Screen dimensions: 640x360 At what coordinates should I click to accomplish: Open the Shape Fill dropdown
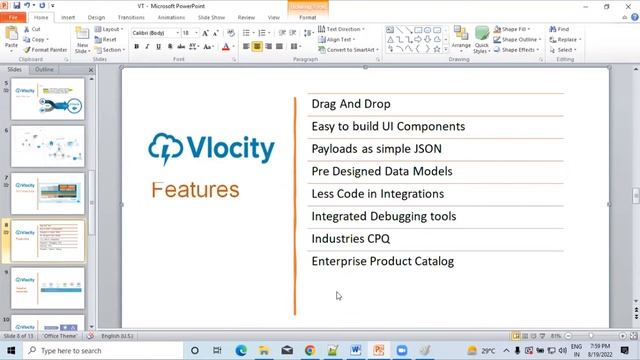click(512, 29)
